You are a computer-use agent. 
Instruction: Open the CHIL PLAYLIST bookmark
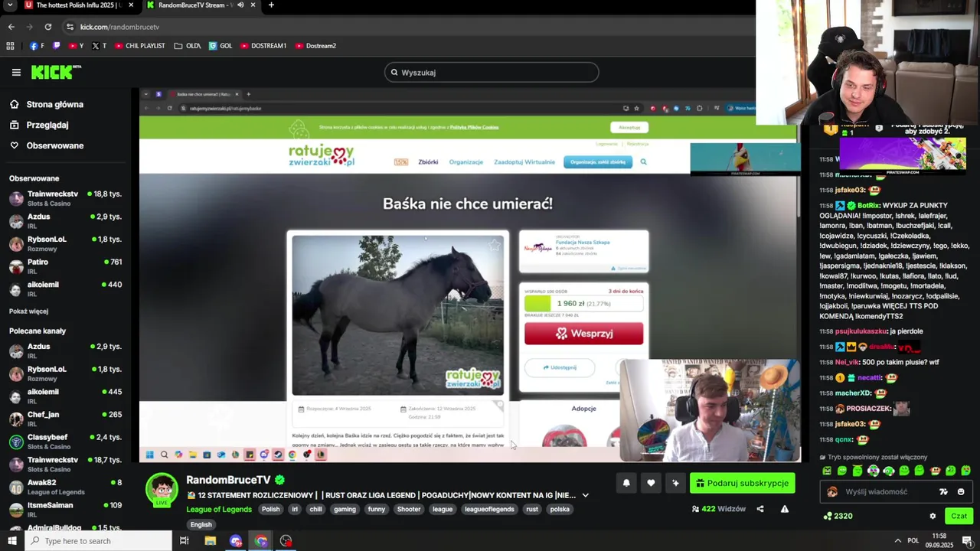[x=140, y=46]
